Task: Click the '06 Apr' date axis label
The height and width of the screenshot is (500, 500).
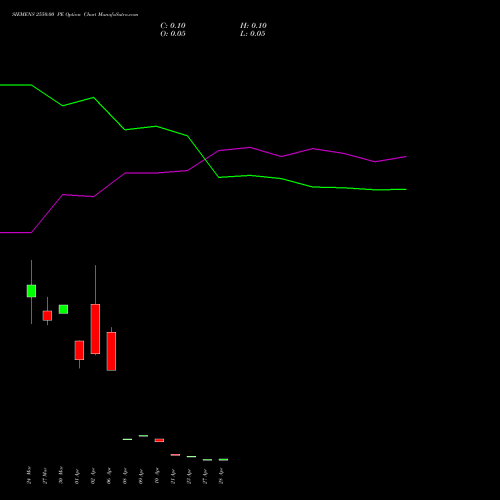Action: [x=109, y=476]
